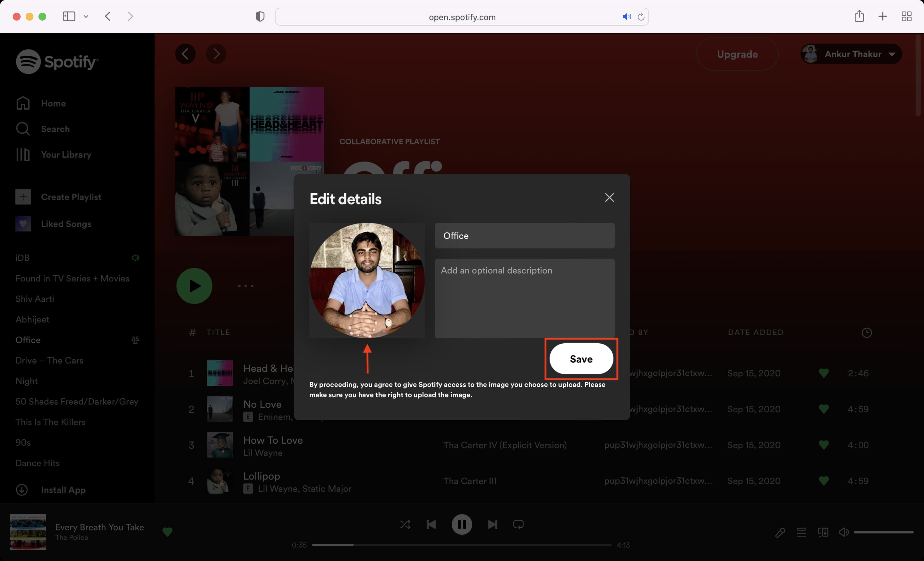Click Install App download icon
Screen dimensions: 924x561
22,490
